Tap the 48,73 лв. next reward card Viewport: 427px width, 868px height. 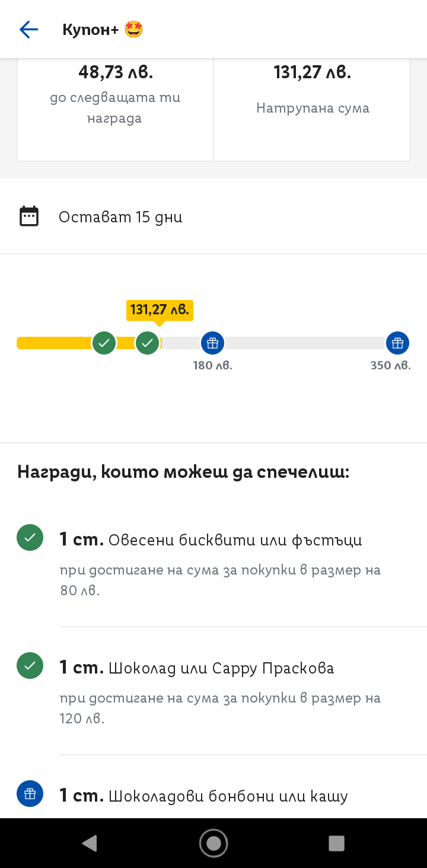(116, 107)
